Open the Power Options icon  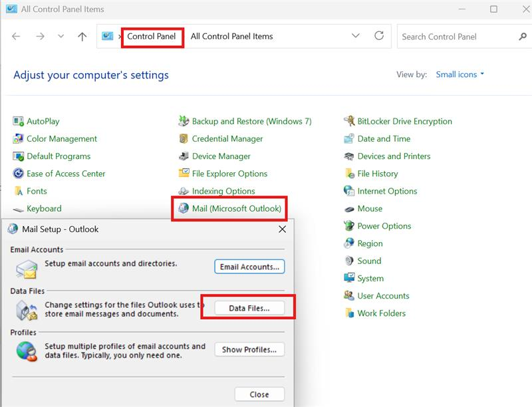point(349,226)
